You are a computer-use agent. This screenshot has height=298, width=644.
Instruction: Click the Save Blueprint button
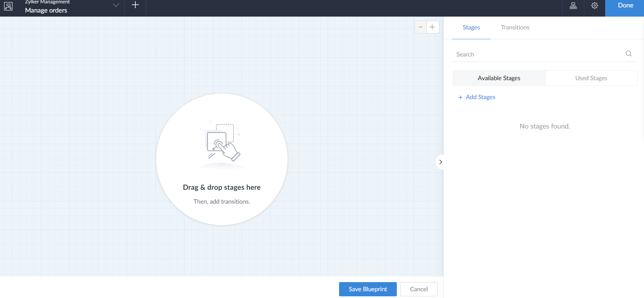click(x=368, y=289)
